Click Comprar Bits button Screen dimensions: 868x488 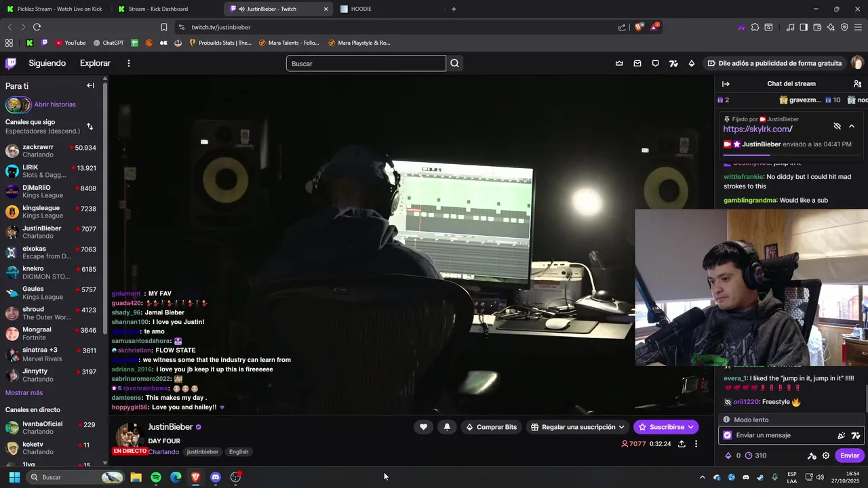coord(491,427)
